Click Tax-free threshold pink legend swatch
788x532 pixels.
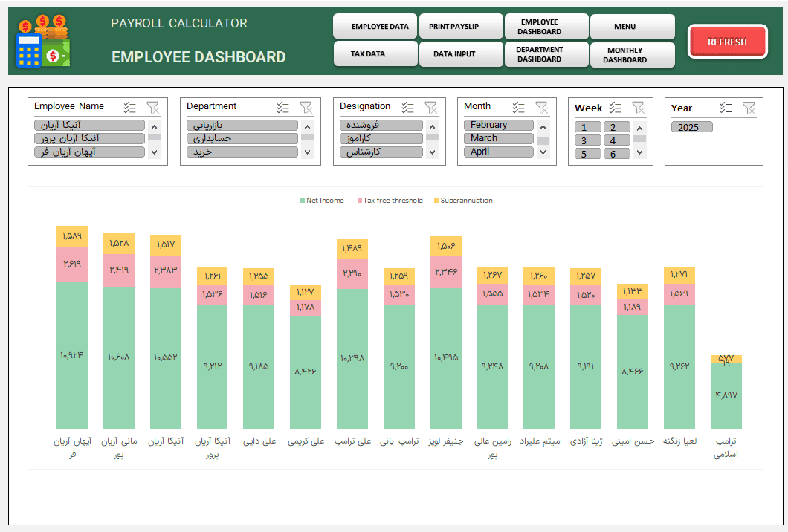click(360, 201)
